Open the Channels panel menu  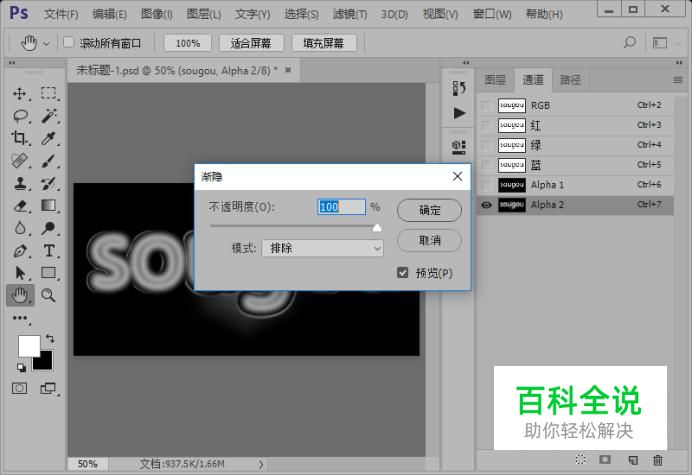(678, 80)
